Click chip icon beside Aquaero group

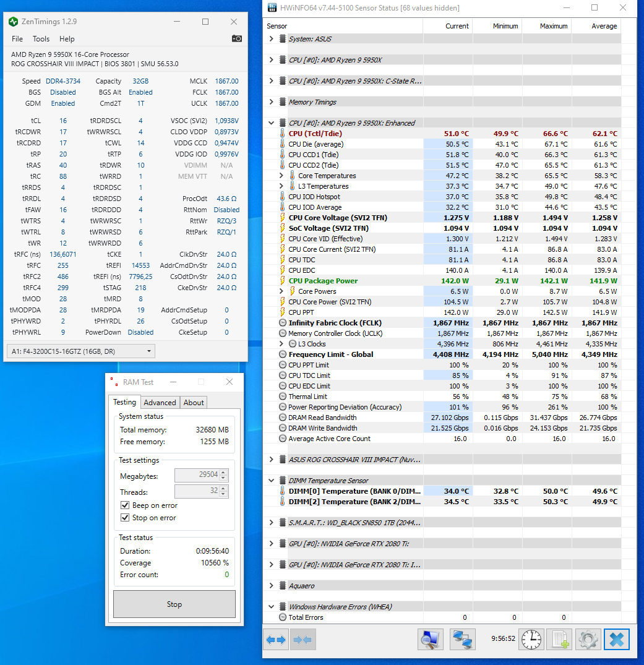click(x=283, y=586)
